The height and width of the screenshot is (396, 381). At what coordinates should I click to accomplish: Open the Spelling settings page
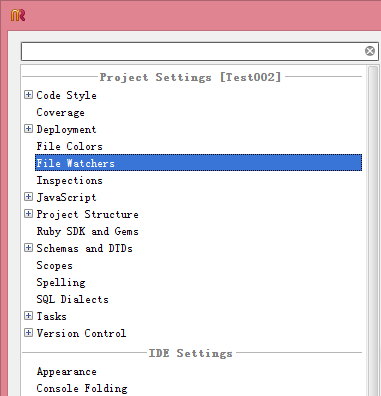click(61, 283)
